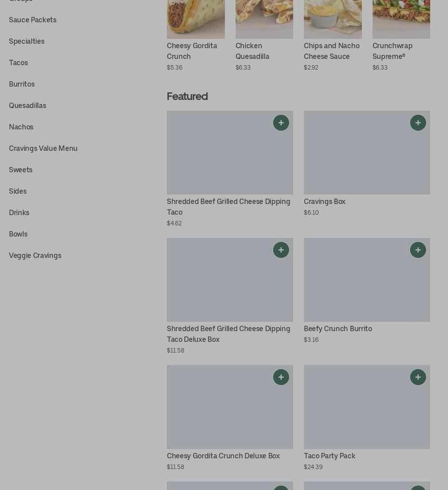Open Chicken Quesadilla item photo

point(264,19)
